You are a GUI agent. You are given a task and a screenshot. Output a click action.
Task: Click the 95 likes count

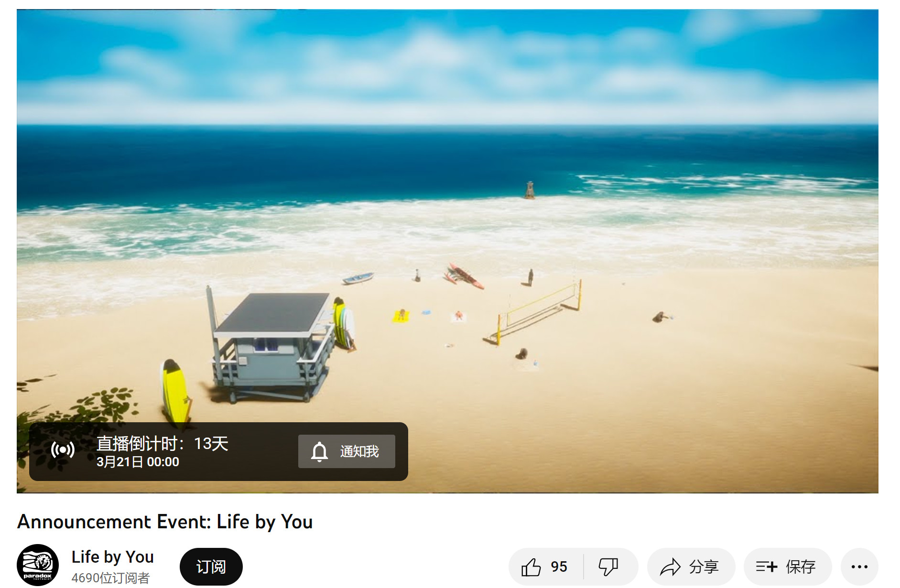[559, 567]
